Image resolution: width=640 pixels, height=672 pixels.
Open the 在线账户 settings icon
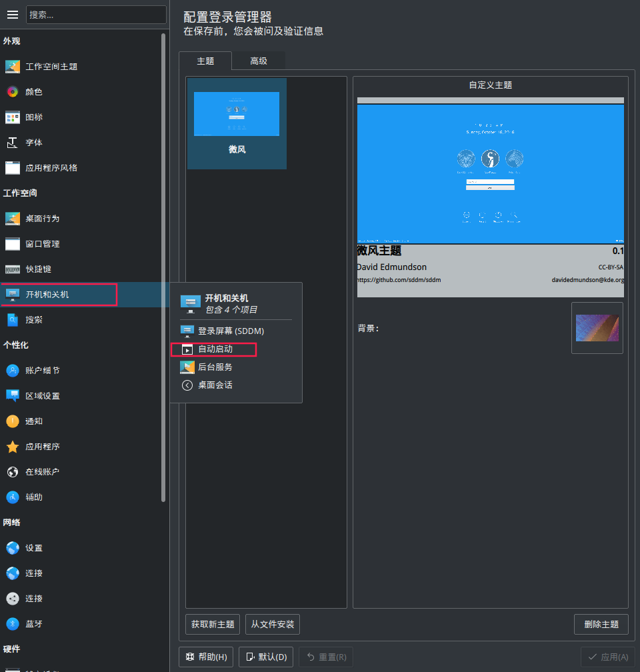(x=12, y=471)
